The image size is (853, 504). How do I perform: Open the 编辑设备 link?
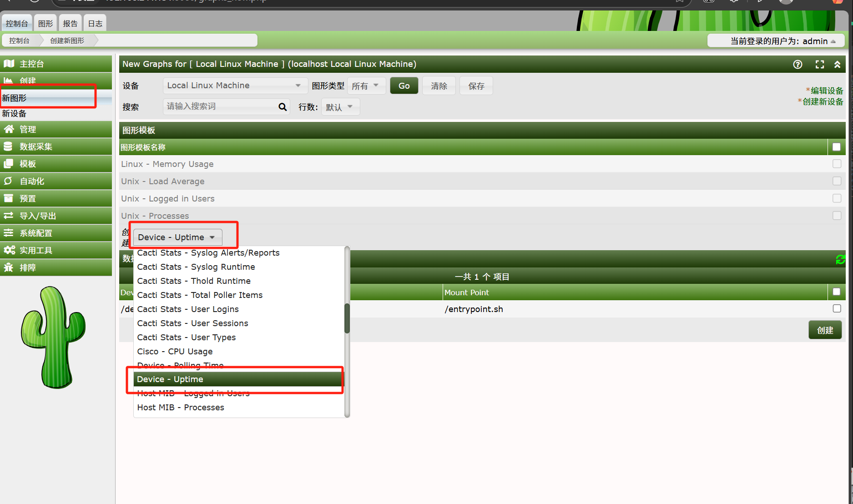point(827,91)
